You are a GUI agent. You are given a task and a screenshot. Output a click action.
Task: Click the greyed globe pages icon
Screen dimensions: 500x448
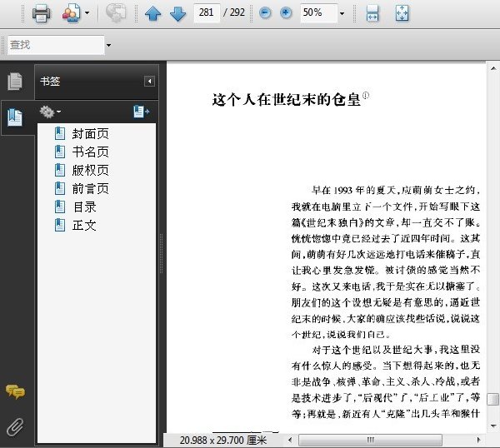click(x=116, y=13)
